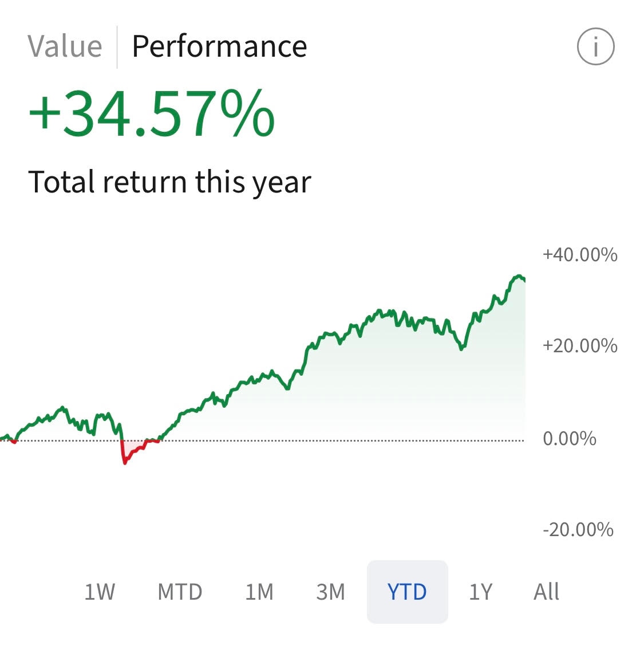The image size is (644, 665).
Task: Tap the green shaded area under the line
Action: pyautogui.click(x=401, y=389)
